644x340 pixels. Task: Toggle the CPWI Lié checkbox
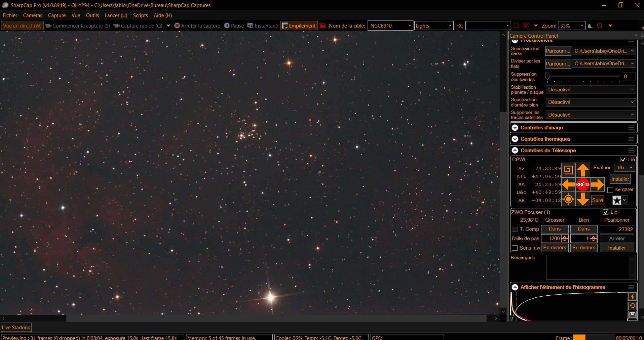click(623, 160)
